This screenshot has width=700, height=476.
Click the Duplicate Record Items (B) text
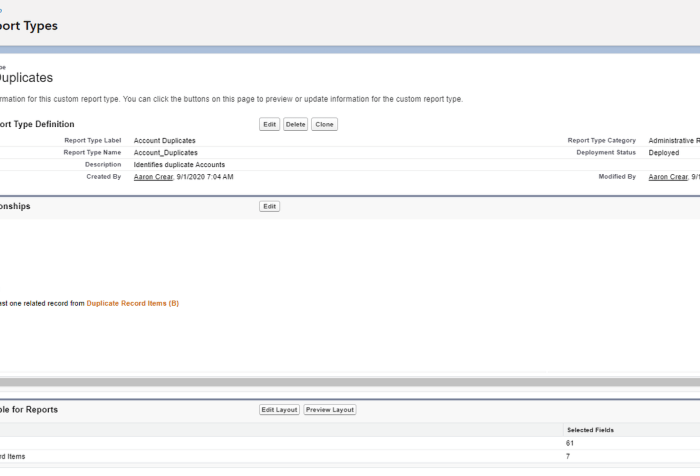132,303
